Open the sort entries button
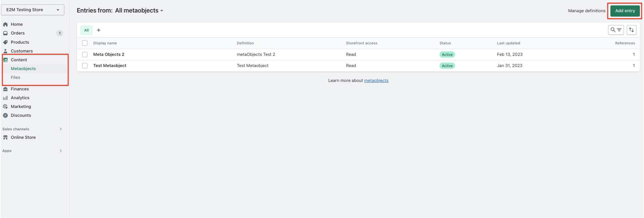This screenshot has width=644, height=218. (631, 30)
